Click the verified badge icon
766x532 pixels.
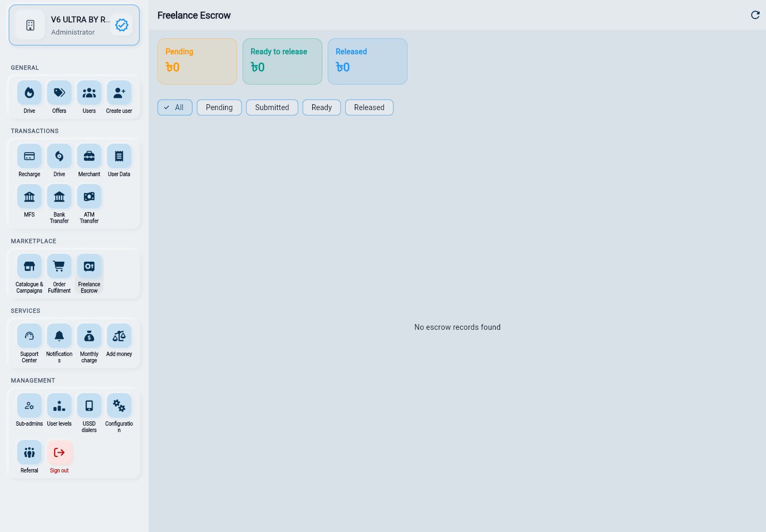coord(122,25)
